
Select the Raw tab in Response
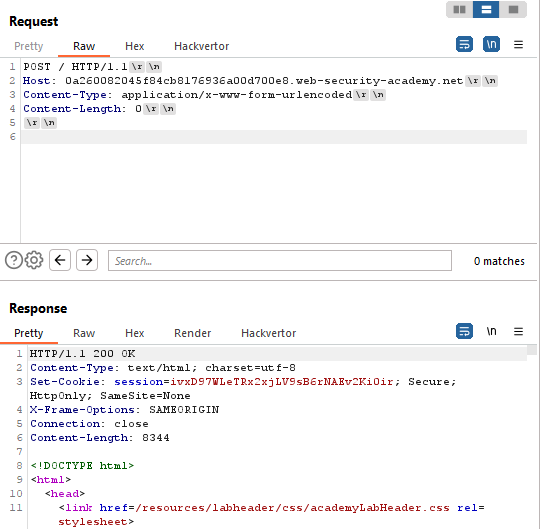point(84,333)
